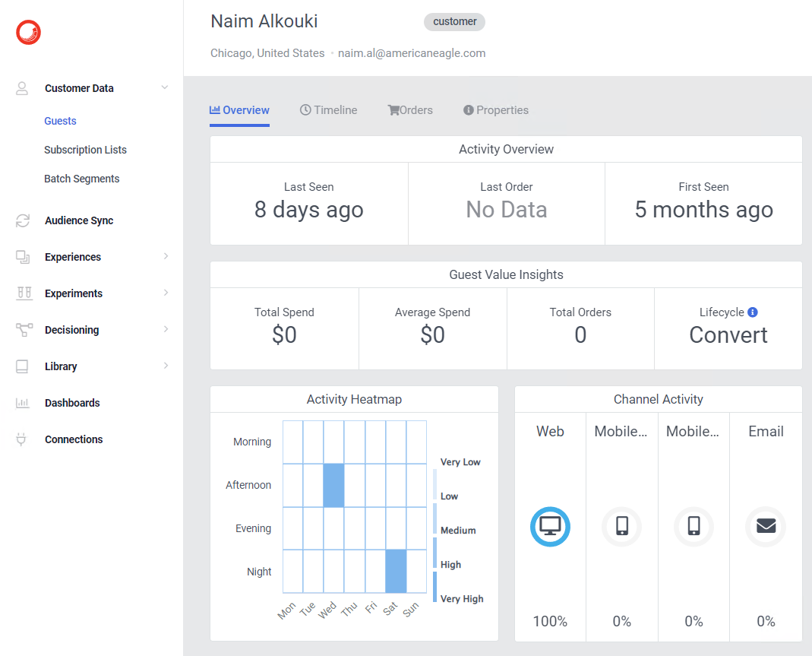
Task: Click the Average Spend label
Action: [432, 312]
